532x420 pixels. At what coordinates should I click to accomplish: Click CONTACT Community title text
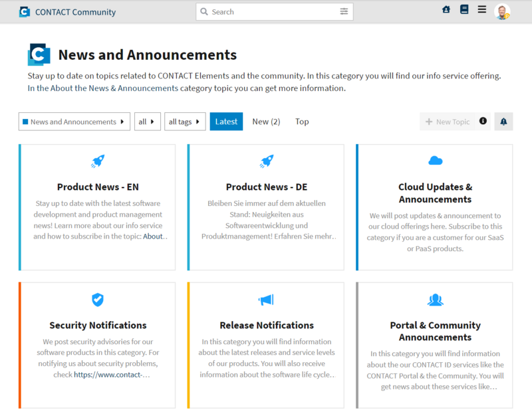(75, 12)
